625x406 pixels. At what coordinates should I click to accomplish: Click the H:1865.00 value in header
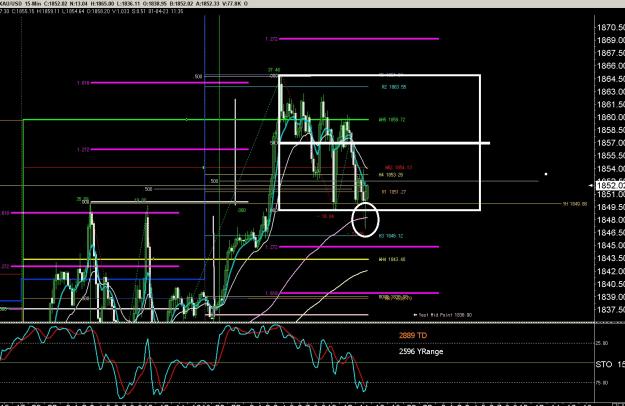pos(103,4)
